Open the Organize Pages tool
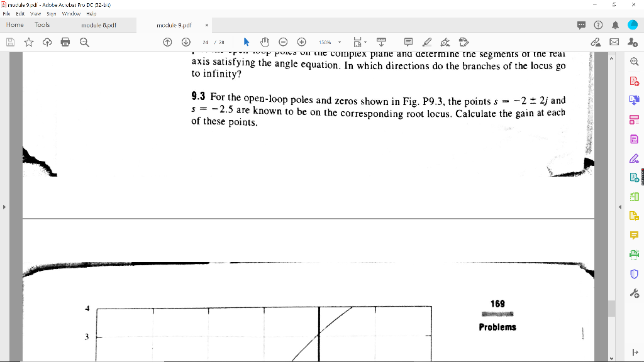The height and width of the screenshot is (362, 644). click(635, 195)
